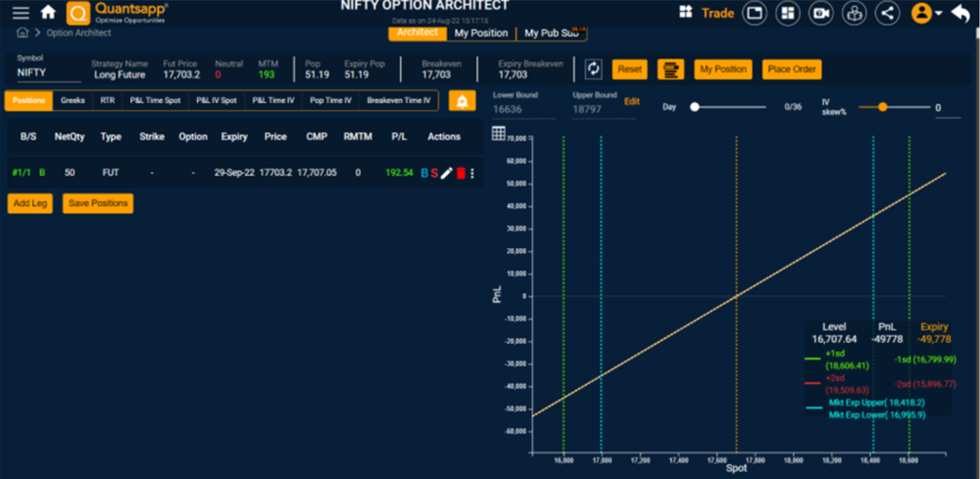Viewport: 980px width, 479px height.
Task: Delete the futures leg with trash icon
Action: pos(460,173)
